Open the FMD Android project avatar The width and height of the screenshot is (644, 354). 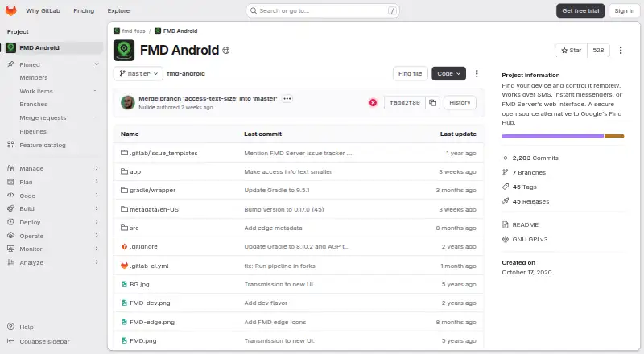(x=124, y=50)
